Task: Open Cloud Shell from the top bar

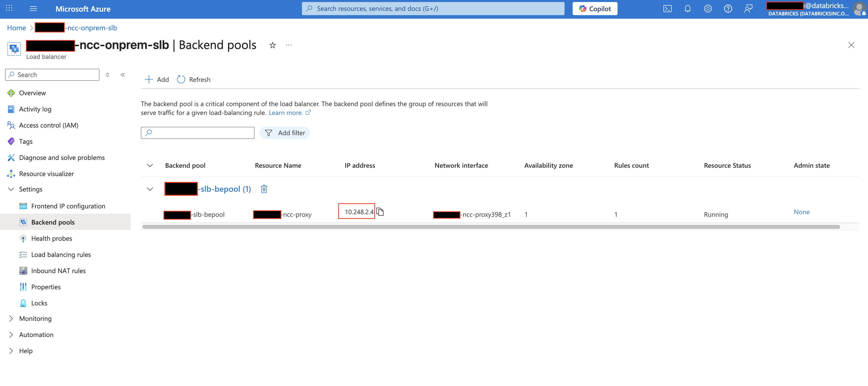Action: 667,8
